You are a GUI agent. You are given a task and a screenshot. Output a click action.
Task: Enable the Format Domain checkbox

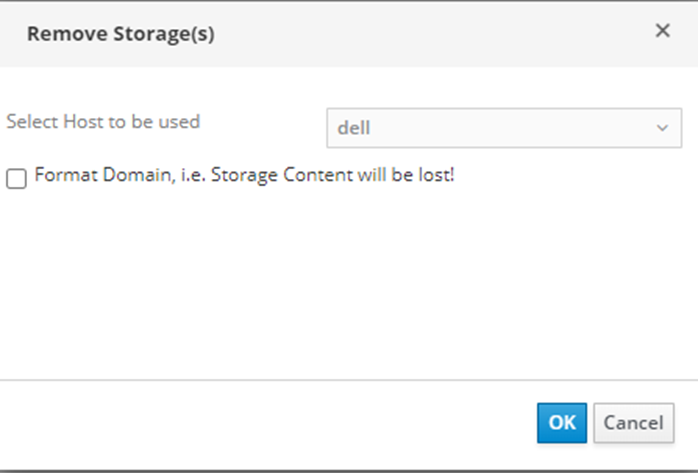16,179
